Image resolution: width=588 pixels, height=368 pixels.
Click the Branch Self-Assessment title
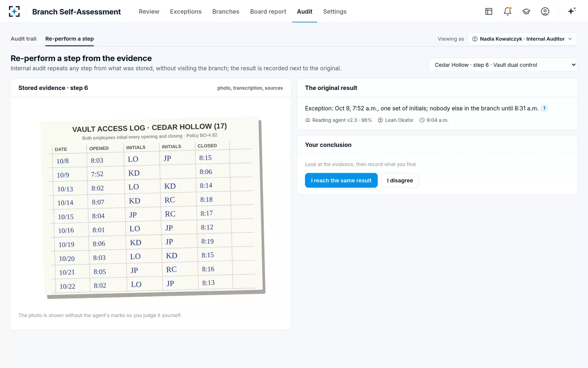[x=76, y=11]
